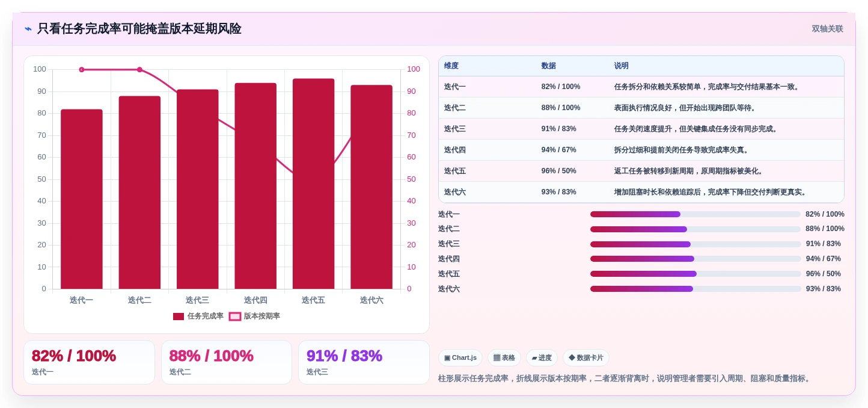Click the 说明 column header
The height and width of the screenshot is (408, 868).
pos(621,66)
